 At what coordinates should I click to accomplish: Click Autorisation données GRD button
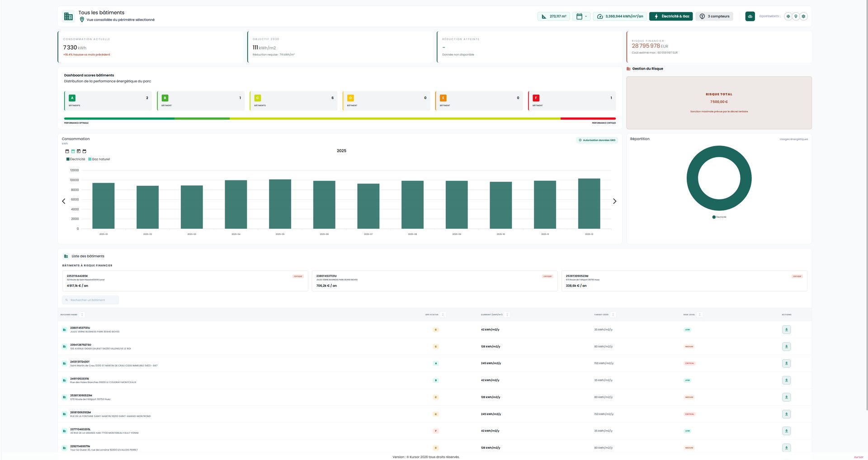pos(597,140)
